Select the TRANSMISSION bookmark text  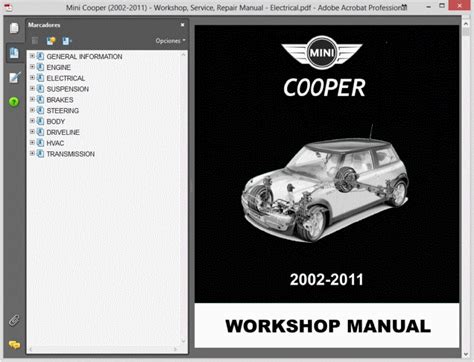(71, 154)
